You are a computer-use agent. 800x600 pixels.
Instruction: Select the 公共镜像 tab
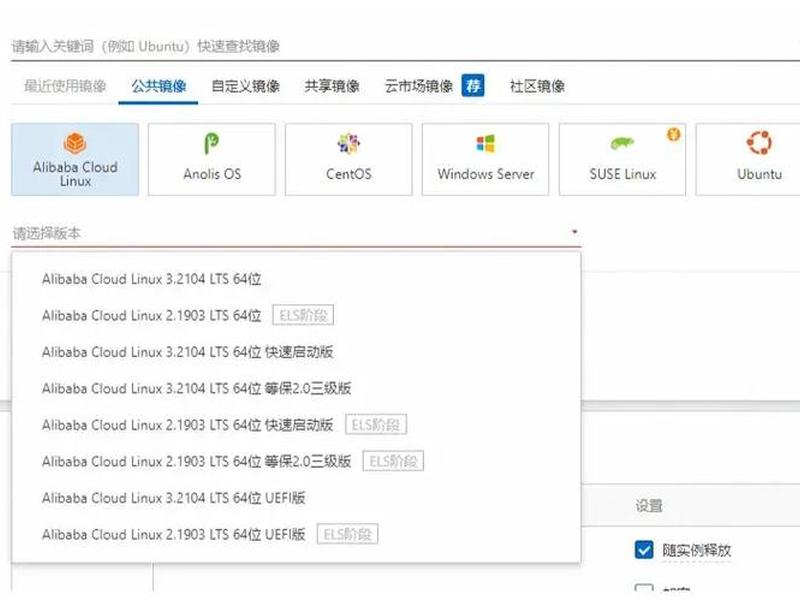[158, 86]
